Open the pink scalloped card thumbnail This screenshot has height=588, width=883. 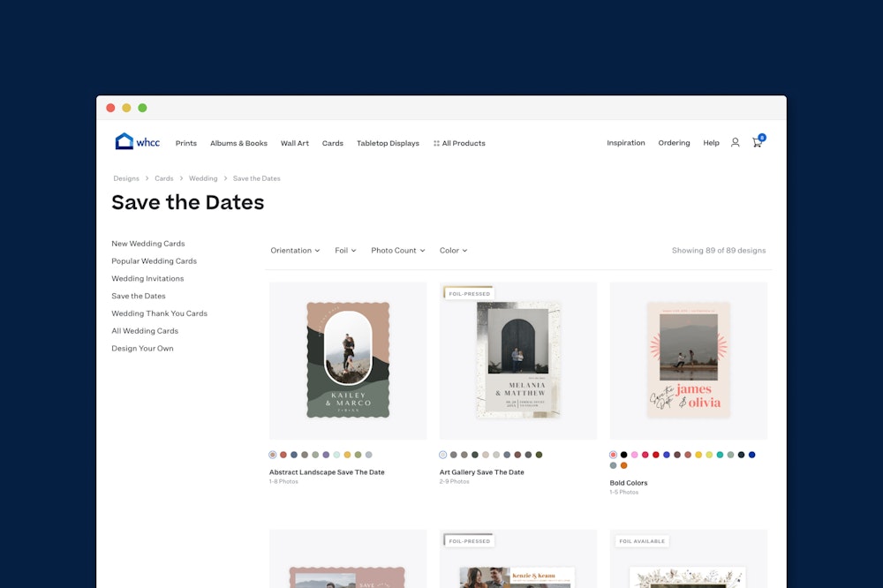348,559
